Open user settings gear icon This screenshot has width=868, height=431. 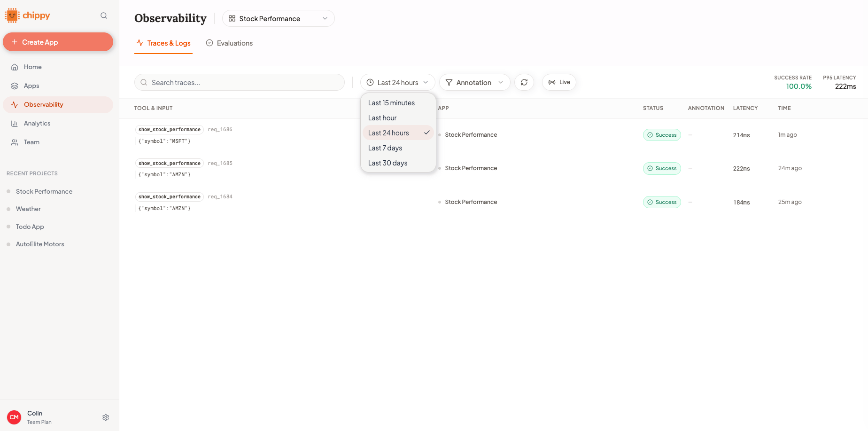(106, 417)
